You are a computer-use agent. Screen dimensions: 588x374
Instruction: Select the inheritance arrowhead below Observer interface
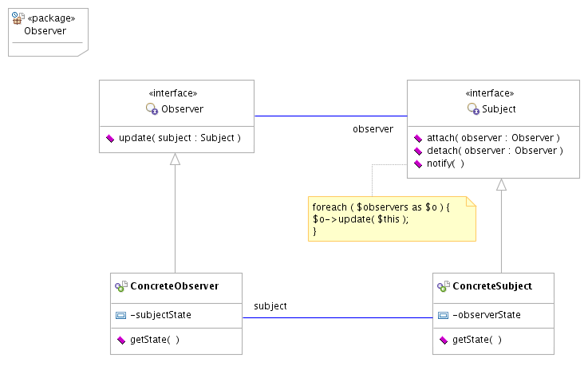(x=176, y=159)
